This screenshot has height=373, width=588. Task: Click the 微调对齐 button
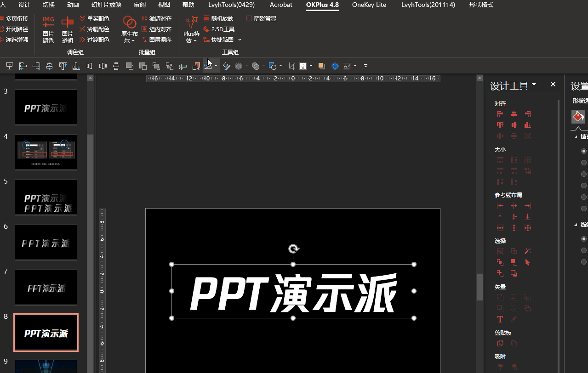(156, 18)
